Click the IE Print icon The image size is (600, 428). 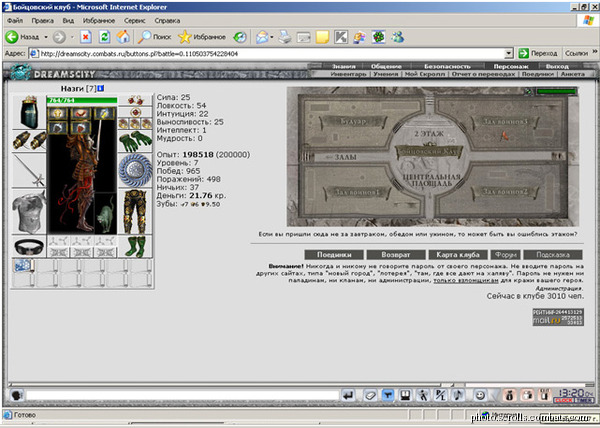coord(285,37)
